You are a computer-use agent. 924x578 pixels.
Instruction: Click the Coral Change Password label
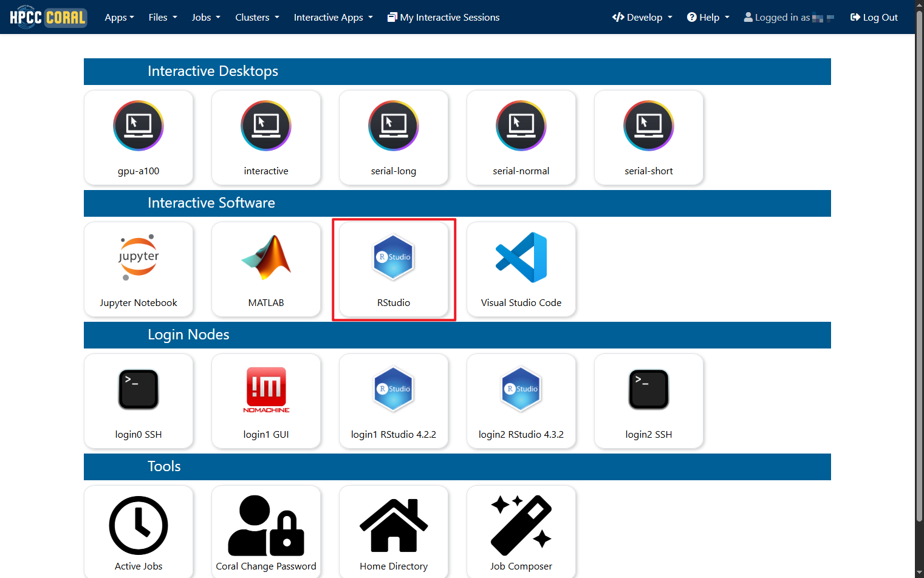266,566
